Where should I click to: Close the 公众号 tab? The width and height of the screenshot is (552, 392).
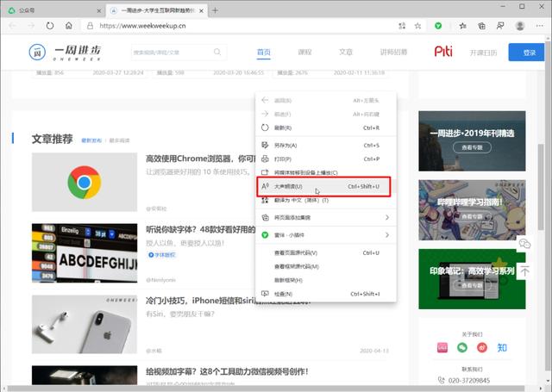99,11
